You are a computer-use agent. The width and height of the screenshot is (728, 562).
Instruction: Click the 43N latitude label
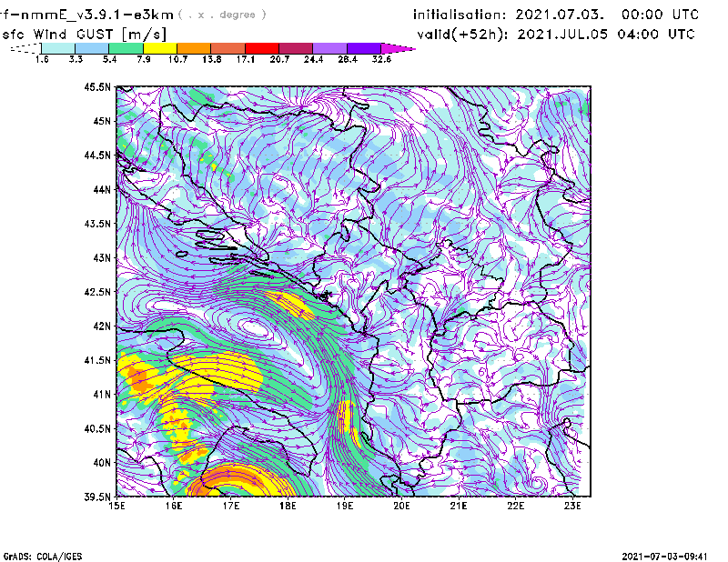pyautogui.click(x=102, y=257)
